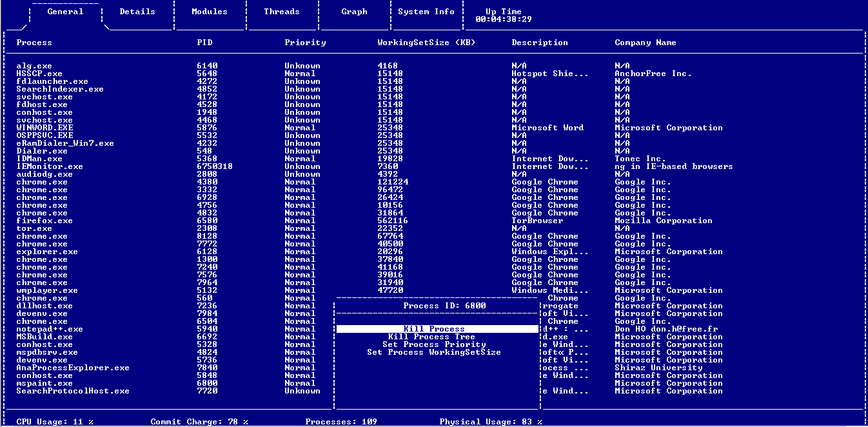Screen dimensions: 868x427
Task: Select svchost.exe with PID 4468
Action: coord(44,120)
